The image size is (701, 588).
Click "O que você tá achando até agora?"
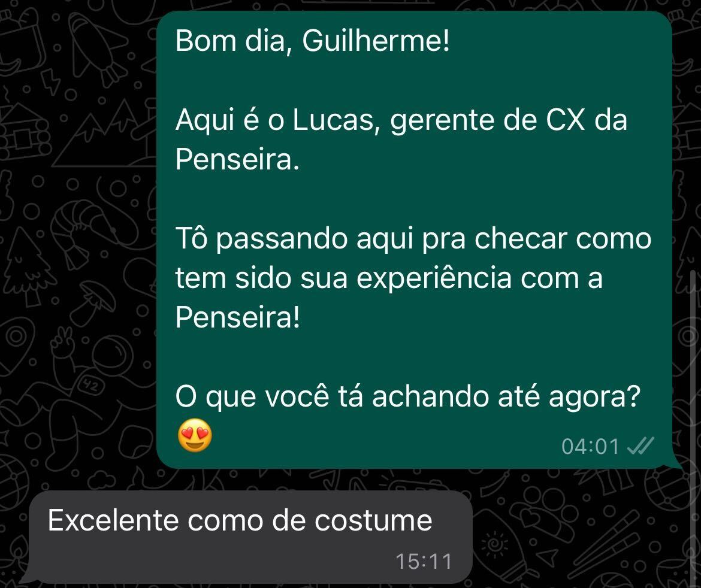tap(408, 397)
